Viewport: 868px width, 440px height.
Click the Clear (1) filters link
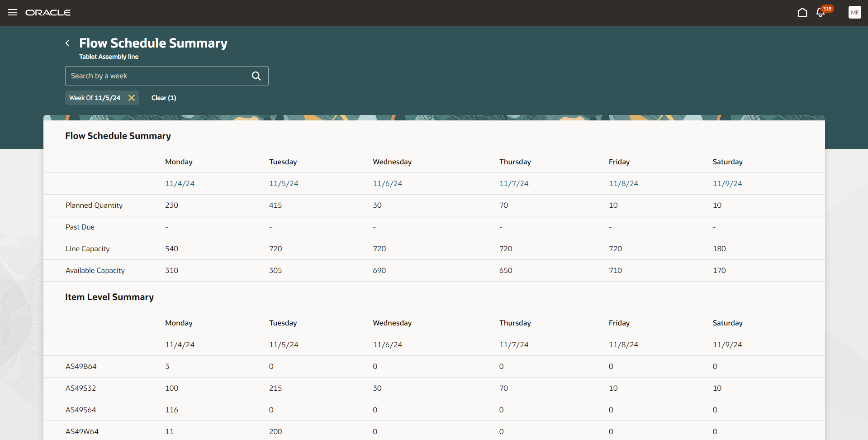click(x=163, y=97)
